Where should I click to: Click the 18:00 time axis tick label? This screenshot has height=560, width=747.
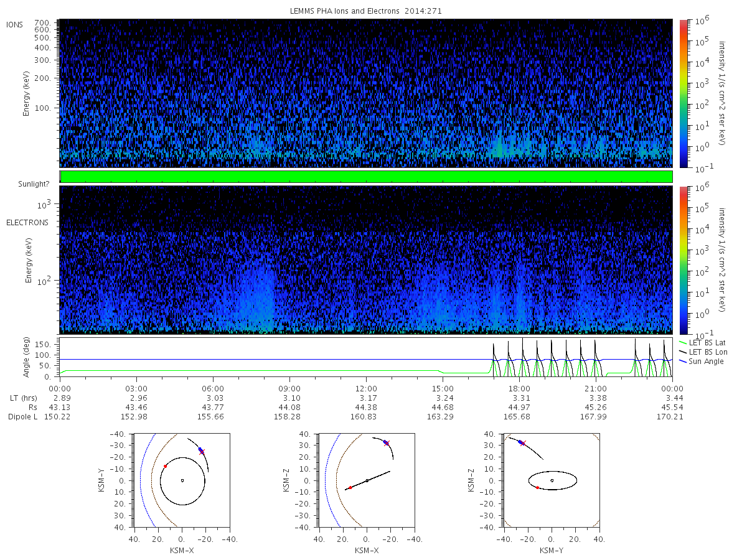click(x=519, y=388)
